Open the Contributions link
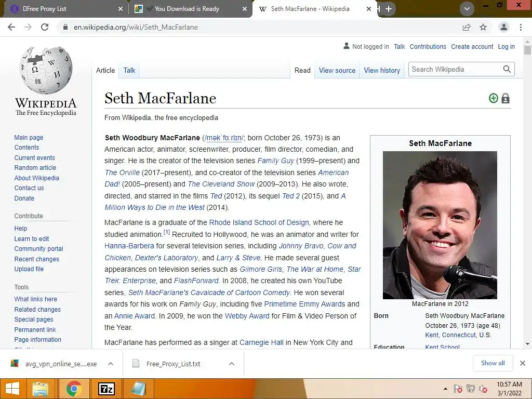Image resolution: width=532 pixels, height=399 pixels. click(428, 46)
